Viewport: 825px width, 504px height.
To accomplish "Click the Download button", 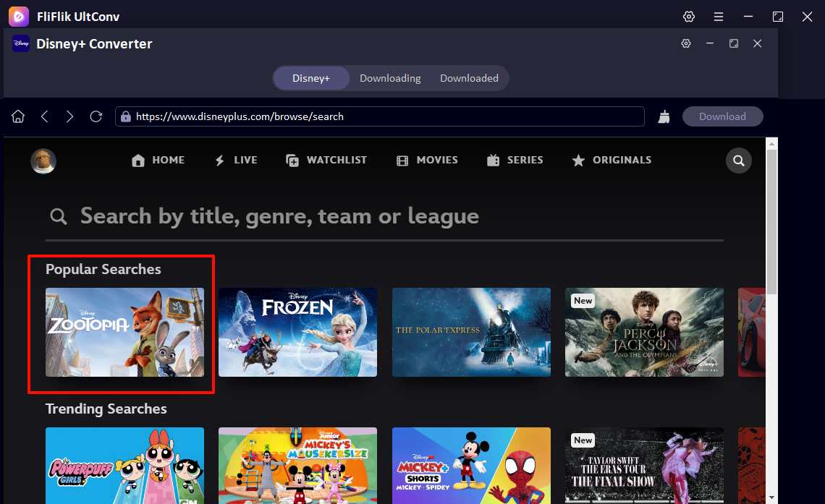I will (722, 116).
